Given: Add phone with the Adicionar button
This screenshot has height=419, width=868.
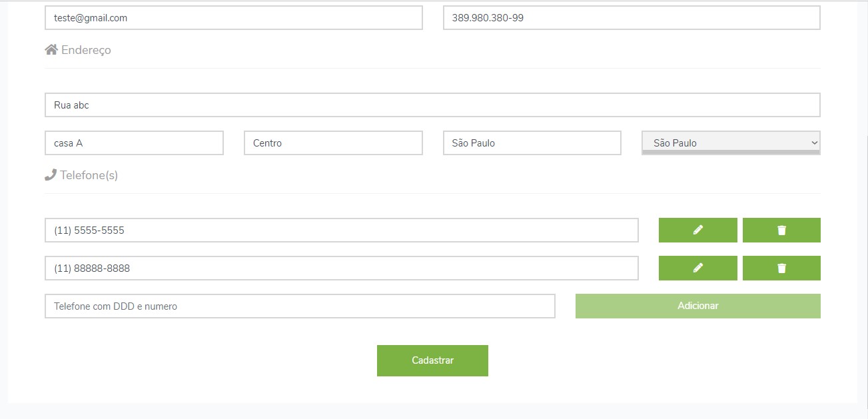Looking at the screenshot, I should tap(697, 306).
